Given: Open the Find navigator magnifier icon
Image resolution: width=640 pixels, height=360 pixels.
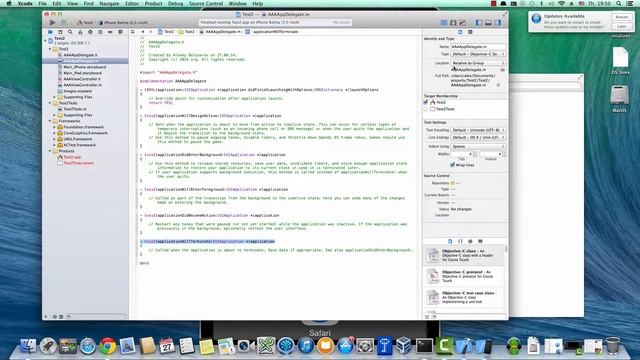Looking at the screenshot, I should tap(70, 32).
